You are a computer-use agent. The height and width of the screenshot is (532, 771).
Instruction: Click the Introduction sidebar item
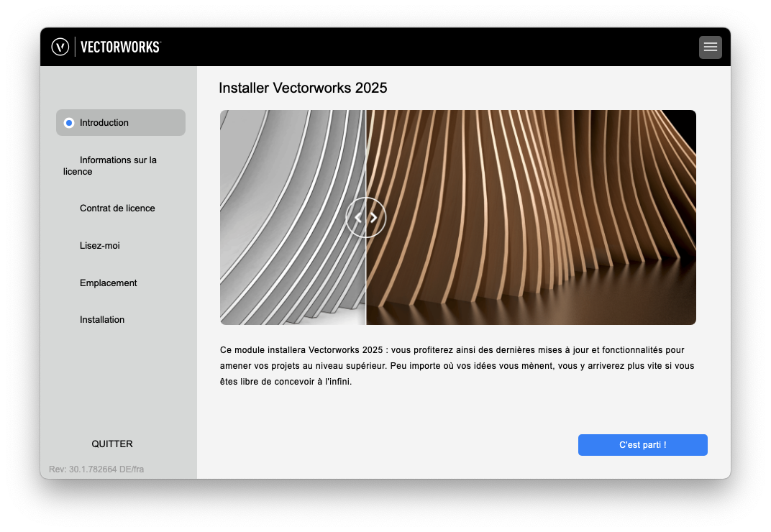coord(121,122)
